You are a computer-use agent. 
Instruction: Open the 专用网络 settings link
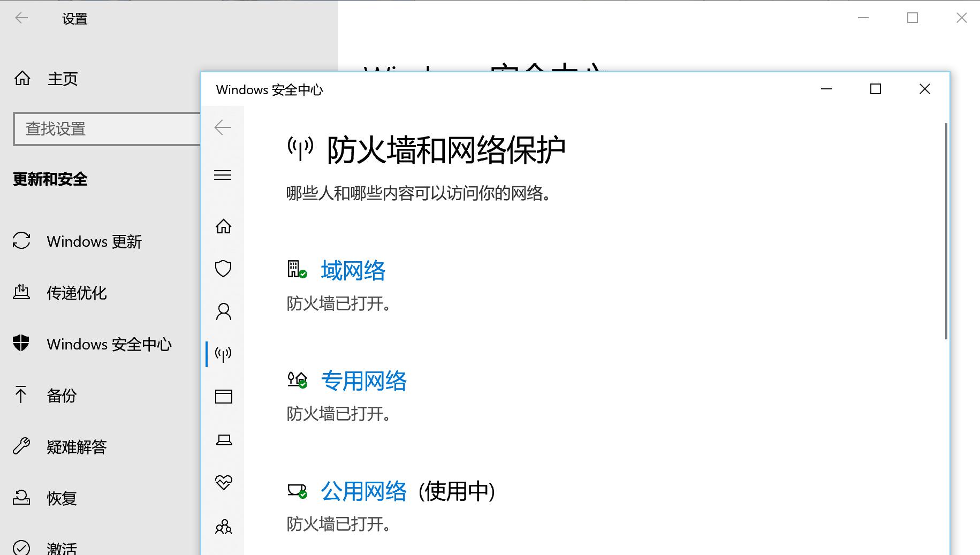coord(364,381)
